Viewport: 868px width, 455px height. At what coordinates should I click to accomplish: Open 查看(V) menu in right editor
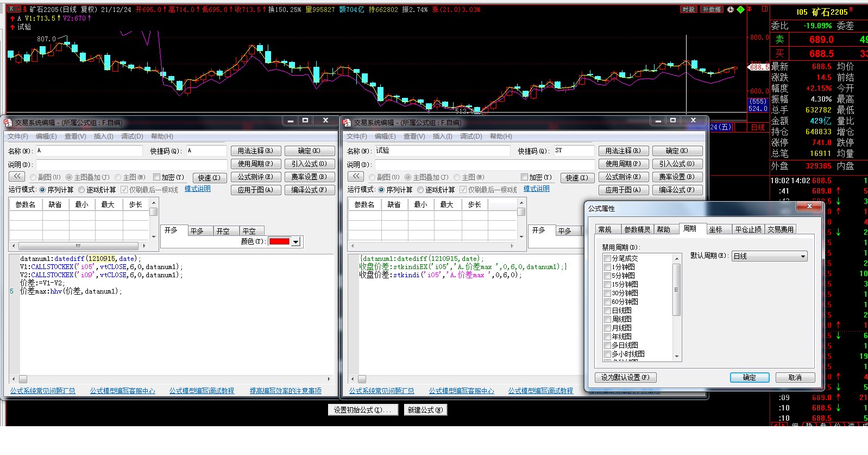point(414,136)
